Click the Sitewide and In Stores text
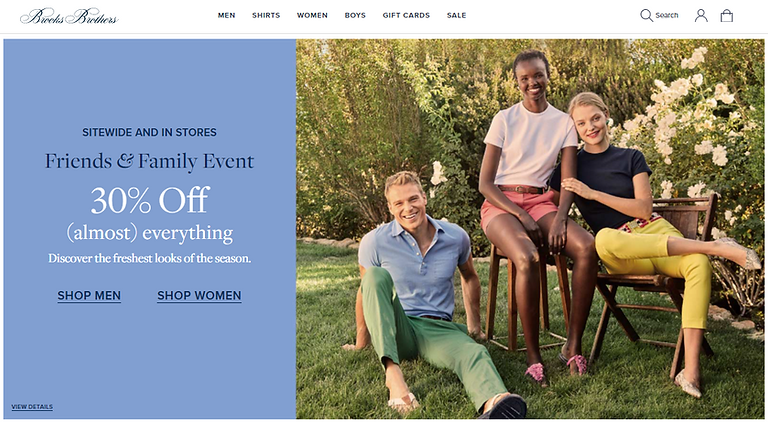Screen dimensions: 768x423 click(x=149, y=132)
